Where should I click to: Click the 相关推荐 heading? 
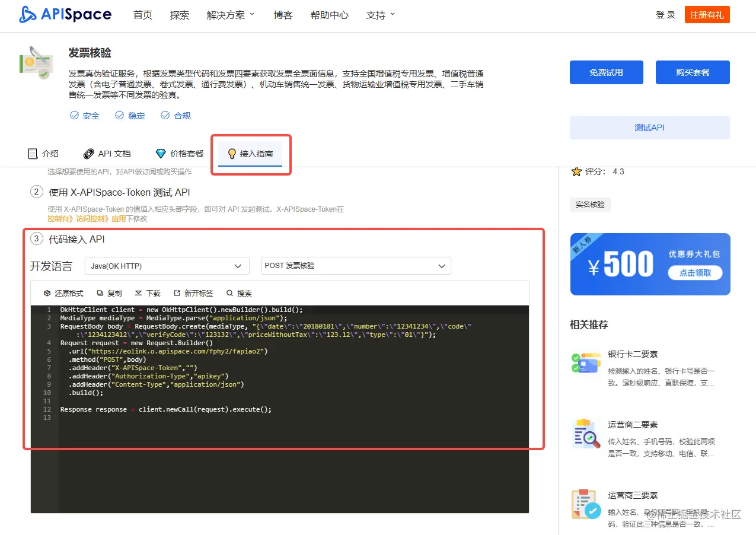(589, 324)
